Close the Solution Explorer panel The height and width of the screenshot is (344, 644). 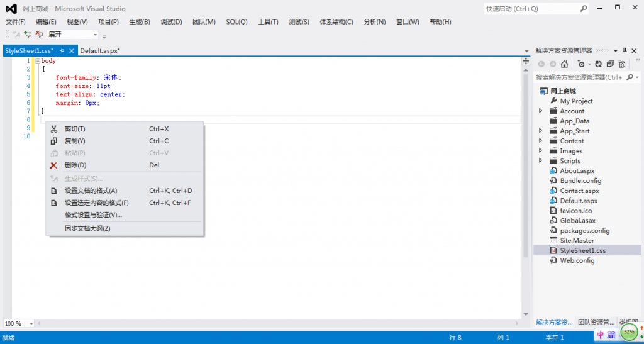634,50
